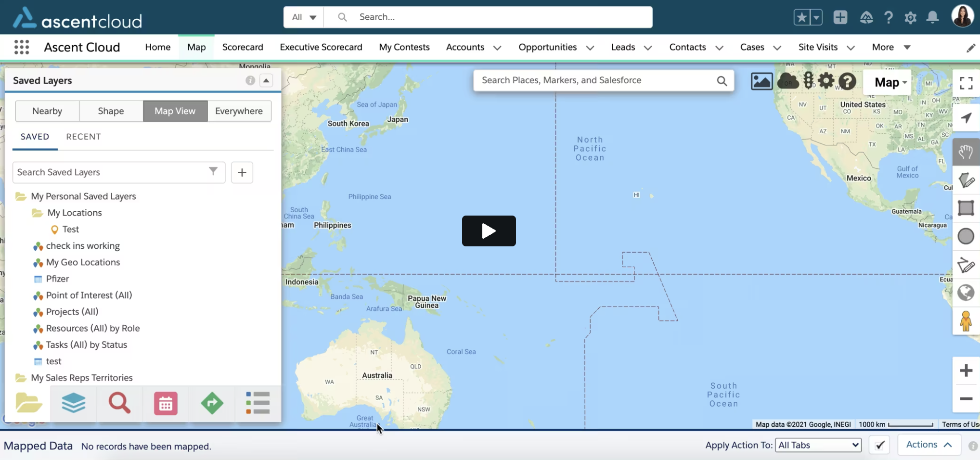
Task: Open the favorites list dropdown arrow
Action: [x=816, y=17]
